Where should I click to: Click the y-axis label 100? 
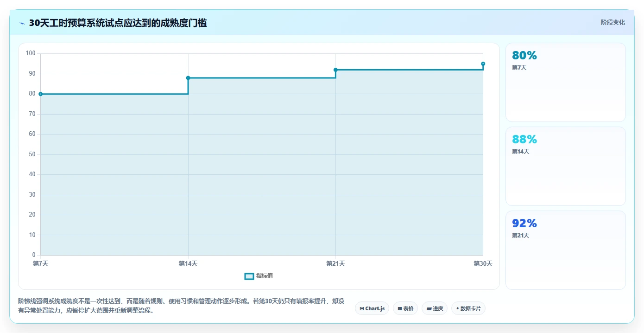[31, 53]
